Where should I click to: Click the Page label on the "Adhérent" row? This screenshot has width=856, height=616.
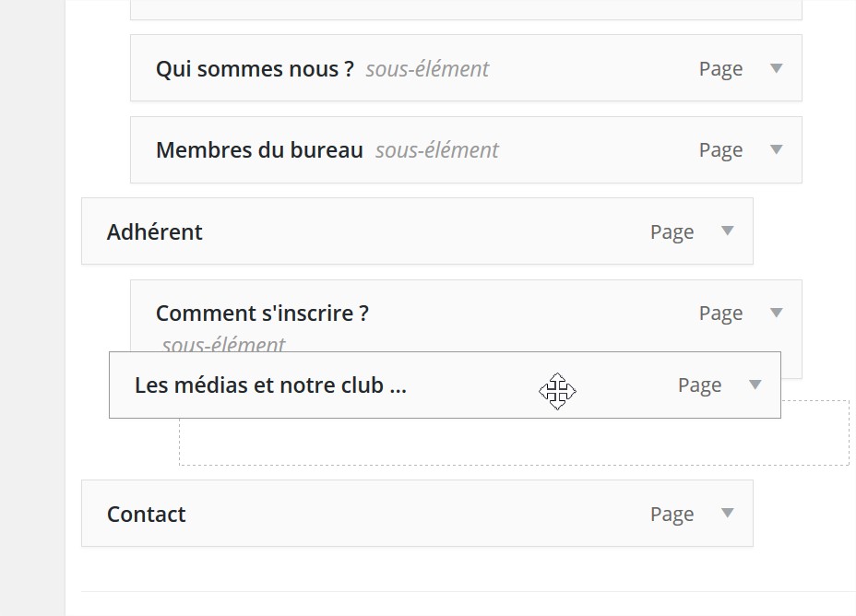[x=672, y=232]
